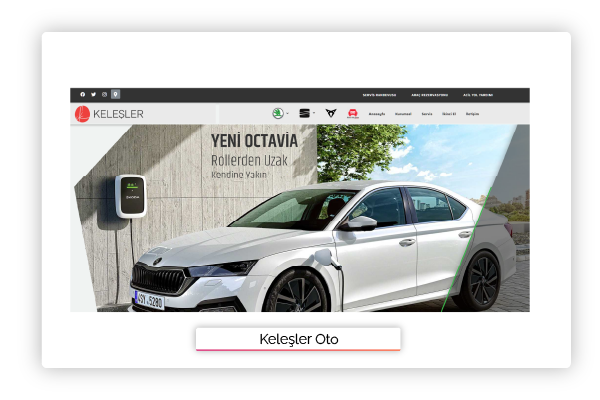The height and width of the screenshot is (400, 600).
Task: Click the red Keleşler logo emblem
Action: click(x=82, y=114)
